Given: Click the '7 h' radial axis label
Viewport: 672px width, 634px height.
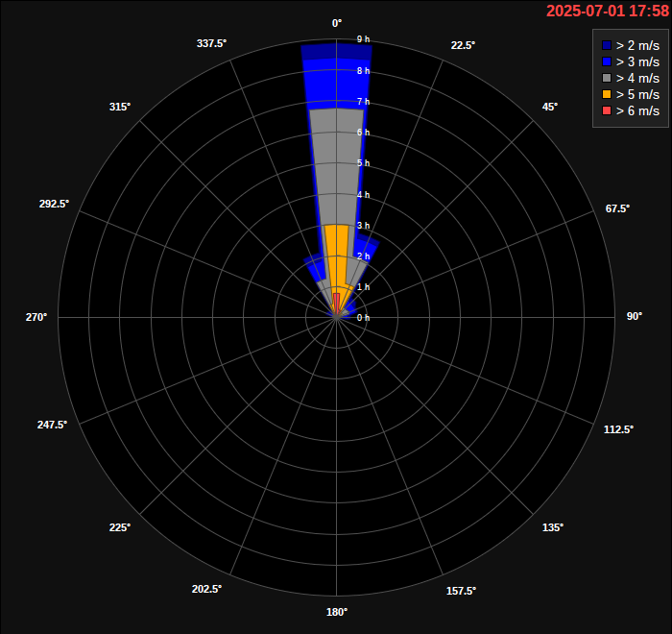Looking at the screenshot, I should click(x=364, y=102).
